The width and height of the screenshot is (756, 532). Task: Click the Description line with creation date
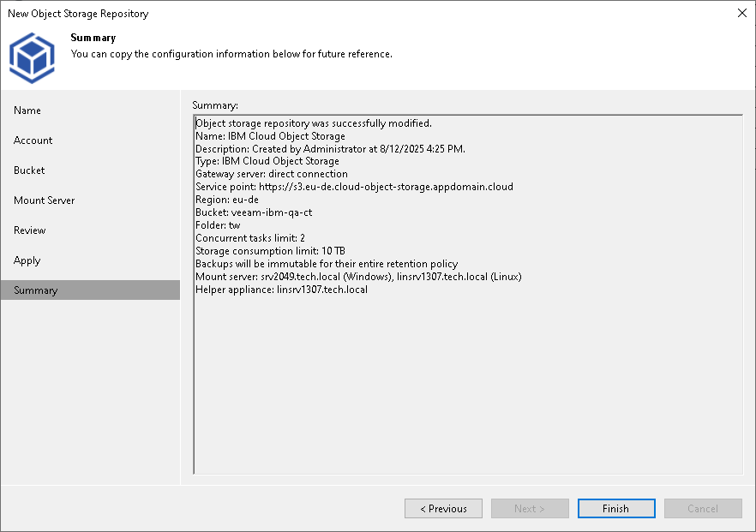[x=330, y=149]
